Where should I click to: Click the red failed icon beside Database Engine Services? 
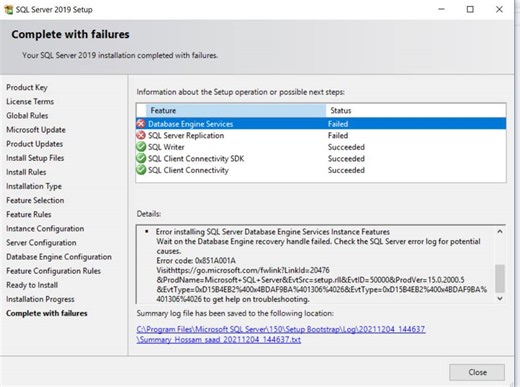[141, 124]
